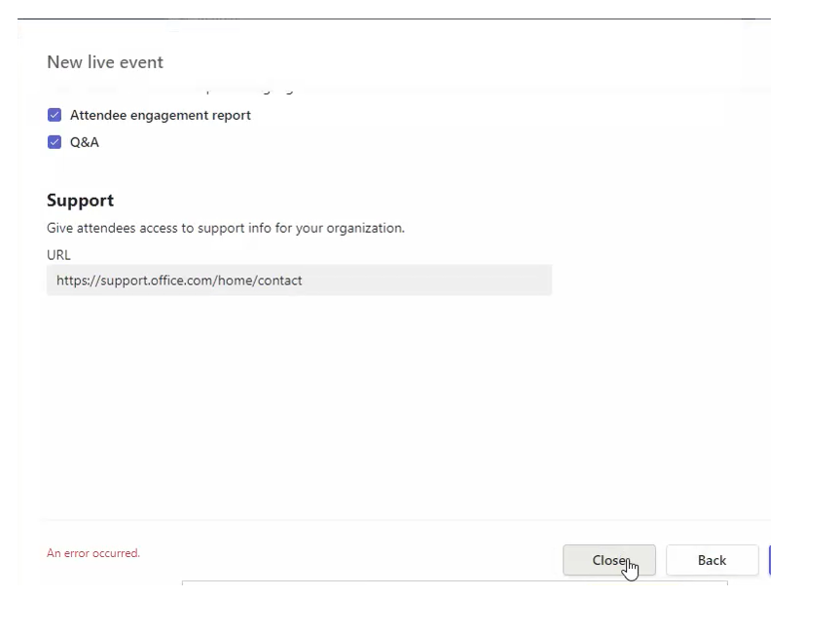Click the Support section heading
The width and height of the screenshot is (840, 635).
click(x=81, y=201)
